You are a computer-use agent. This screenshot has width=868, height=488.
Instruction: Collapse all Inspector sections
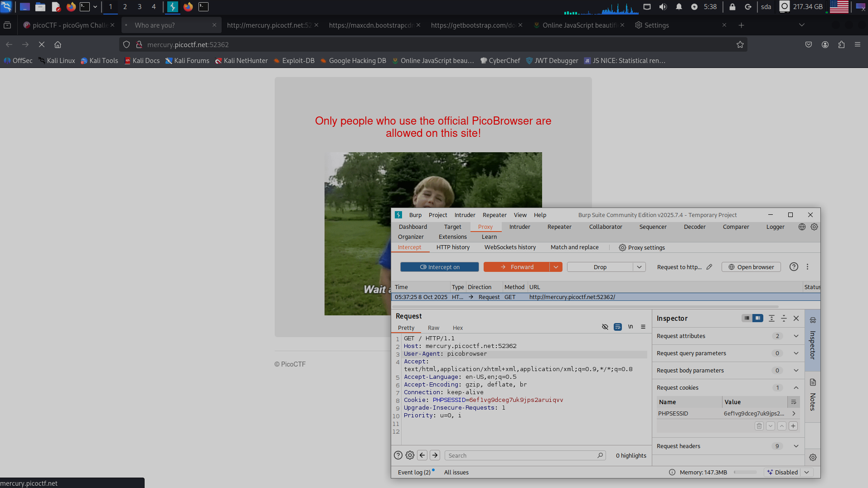(x=784, y=319)
